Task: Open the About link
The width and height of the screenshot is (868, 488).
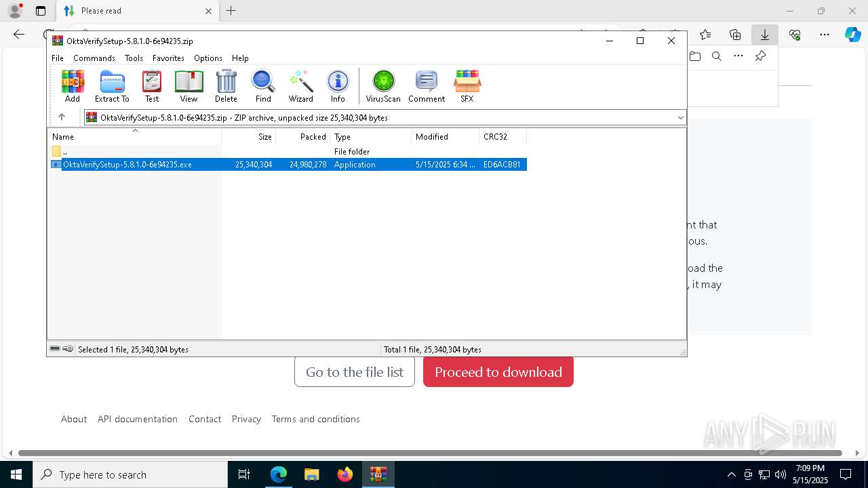Action: click(74, 419)
